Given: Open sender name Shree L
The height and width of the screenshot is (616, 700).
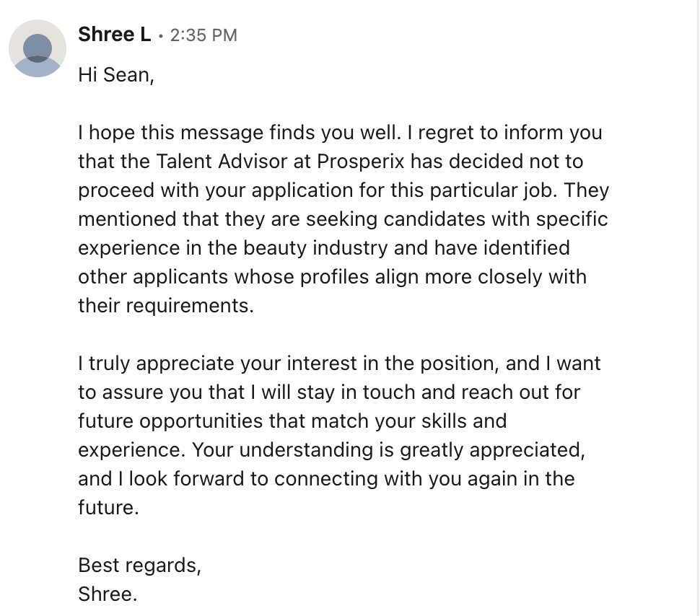Looking at the screenshot, I should tap(114, 34).
